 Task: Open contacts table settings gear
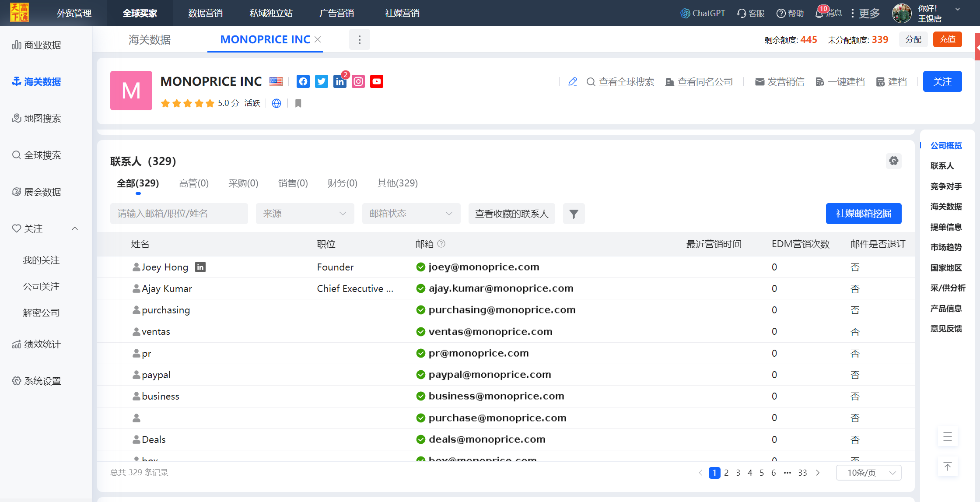(x=894, y=161)
